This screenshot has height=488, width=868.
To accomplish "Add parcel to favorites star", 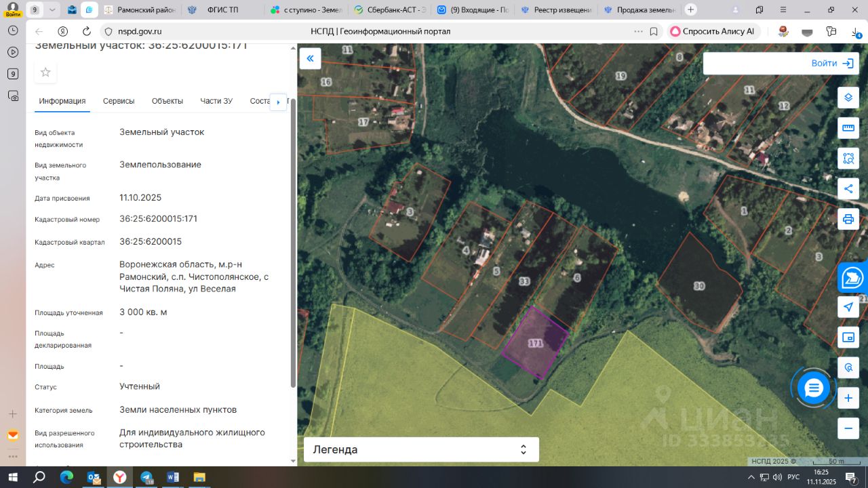I will point(45,72).
